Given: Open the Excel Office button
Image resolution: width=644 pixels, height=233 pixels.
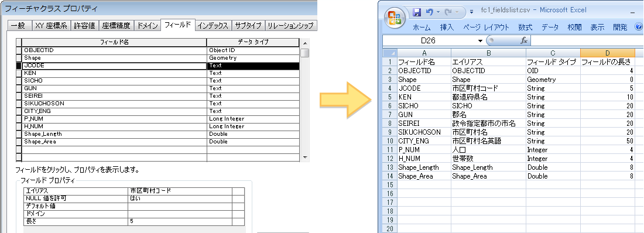Looking at the screenshot, I should click(x=395, y=18).
